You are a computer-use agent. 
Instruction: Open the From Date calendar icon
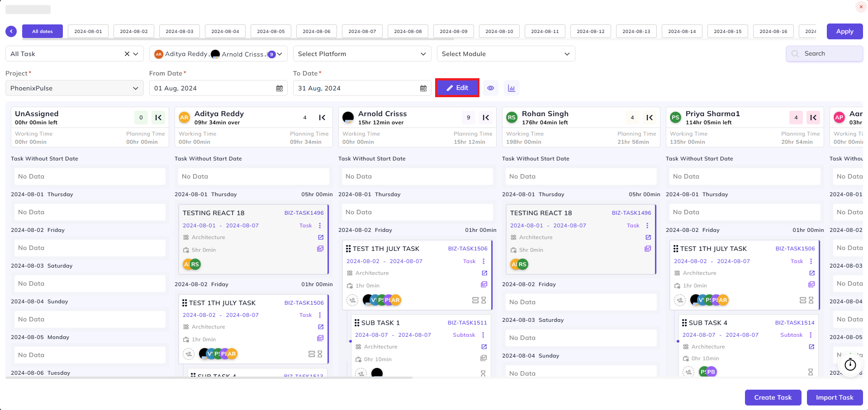click(280, 88)
